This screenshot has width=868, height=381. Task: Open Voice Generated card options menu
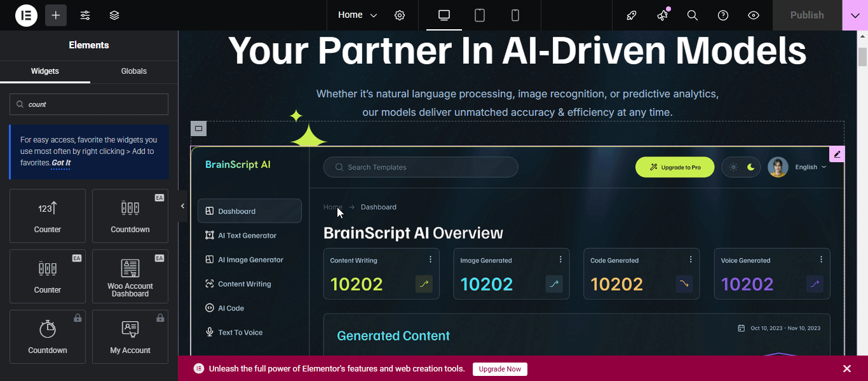coord(821,260)
